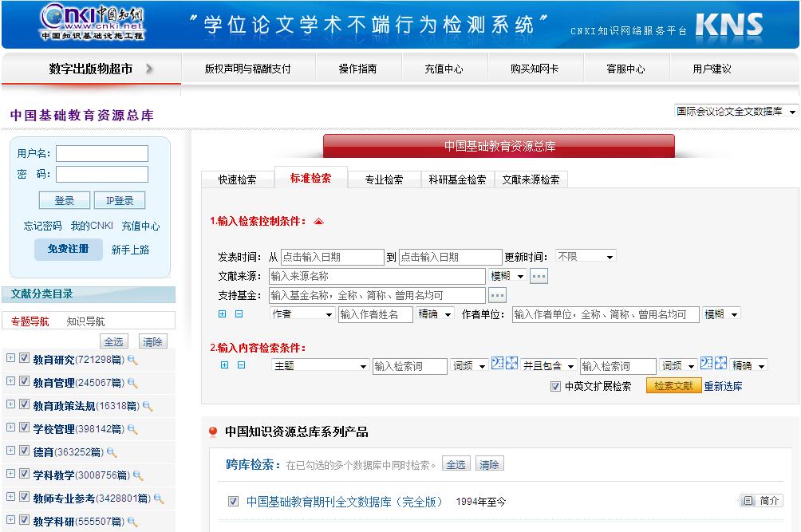Open the 文献来源 browse (…) button
Screen dimensions: 801x532
click(x=539, y=276)
